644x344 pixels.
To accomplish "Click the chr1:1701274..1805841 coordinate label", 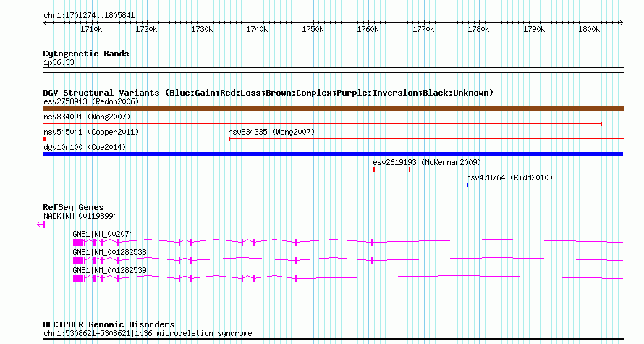I will pyautogui.click(x=89, y=16).
